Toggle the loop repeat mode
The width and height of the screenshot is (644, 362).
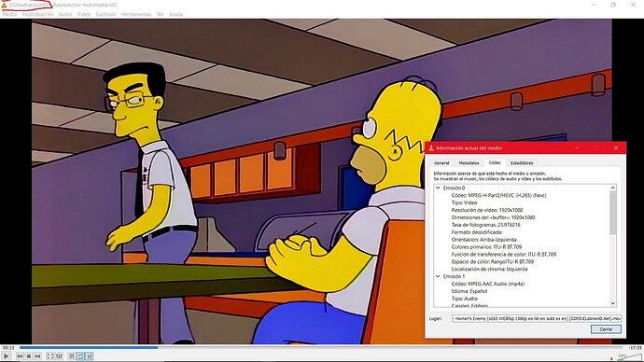click(80, 356)
